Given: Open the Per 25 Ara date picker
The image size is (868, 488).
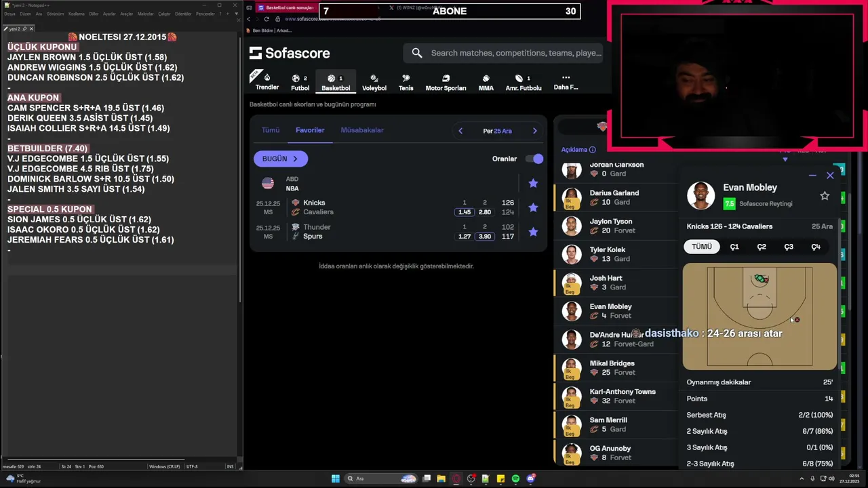Looking at the screenshot, I should coord(497,131).
